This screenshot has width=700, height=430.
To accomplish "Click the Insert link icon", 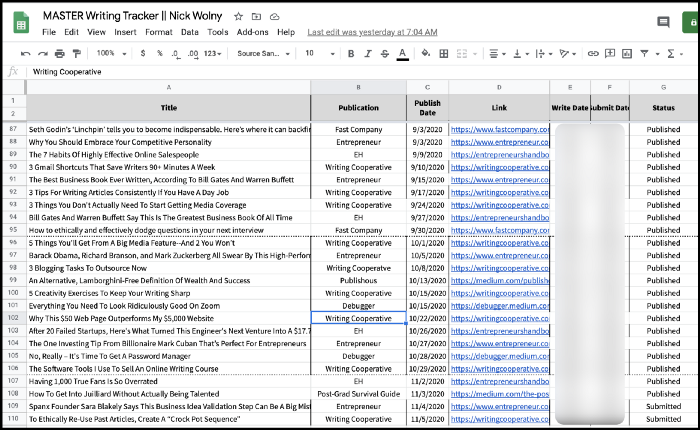I will pos(593,54).
